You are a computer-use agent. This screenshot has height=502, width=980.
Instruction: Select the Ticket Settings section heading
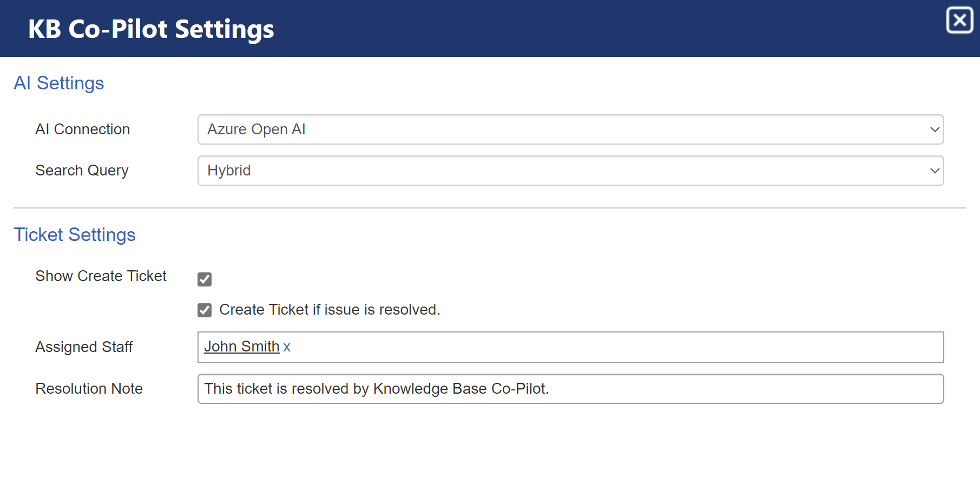pyautogui.click(x=75, y=235)
